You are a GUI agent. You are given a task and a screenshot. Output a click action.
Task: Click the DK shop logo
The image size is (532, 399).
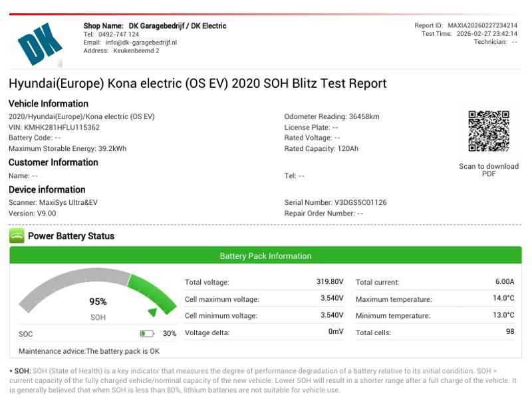(x=40, y=44)
